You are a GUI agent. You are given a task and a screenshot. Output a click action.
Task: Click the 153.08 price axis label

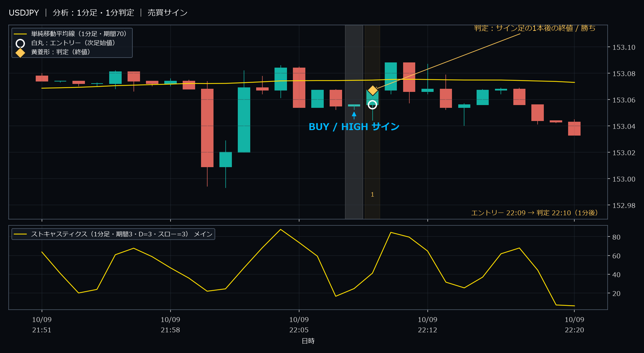point(624,74)
